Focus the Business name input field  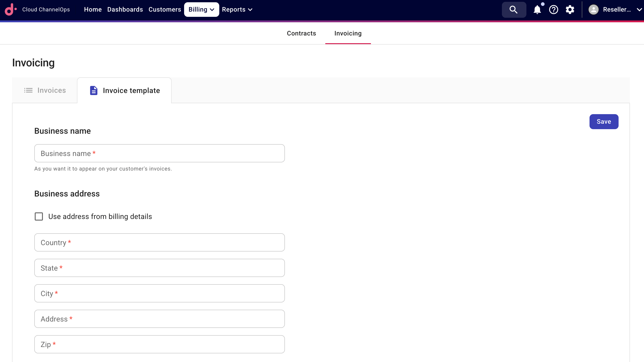(x=159, y=153)
